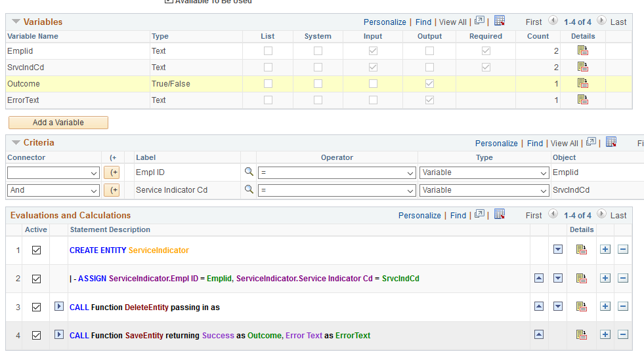The image size is (644, 356).
Task: Find in the Criteria grid
Action: 535,143
